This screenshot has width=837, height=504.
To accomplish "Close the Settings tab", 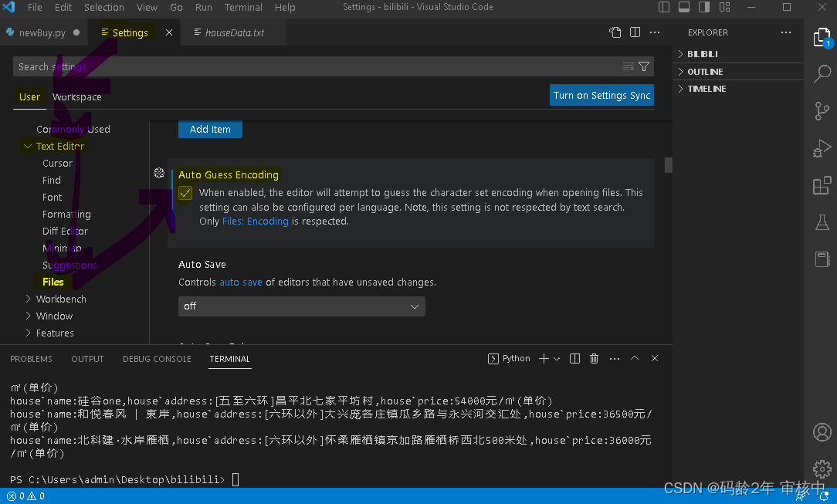I will click(169, 32).
